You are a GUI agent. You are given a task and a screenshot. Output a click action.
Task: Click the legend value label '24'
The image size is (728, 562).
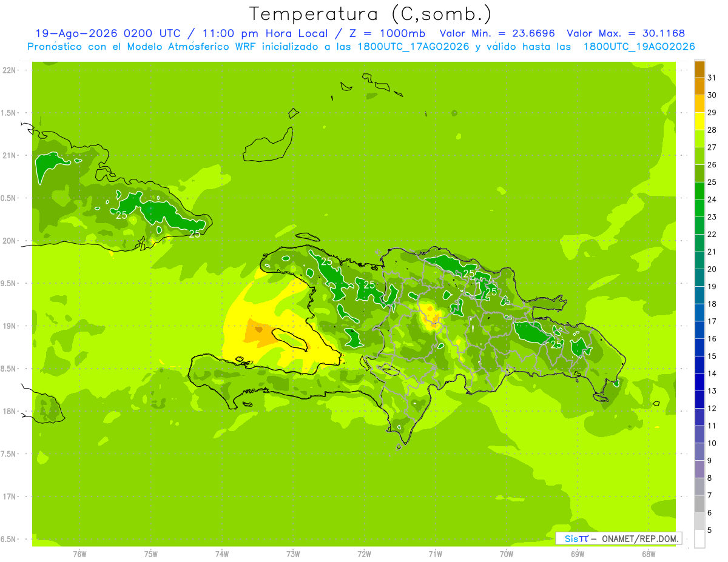coord(712,199)
